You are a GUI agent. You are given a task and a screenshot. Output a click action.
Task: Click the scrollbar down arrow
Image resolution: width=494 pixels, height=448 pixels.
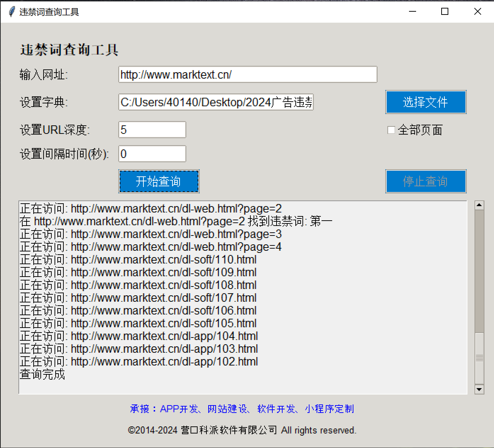pos(479,389)
